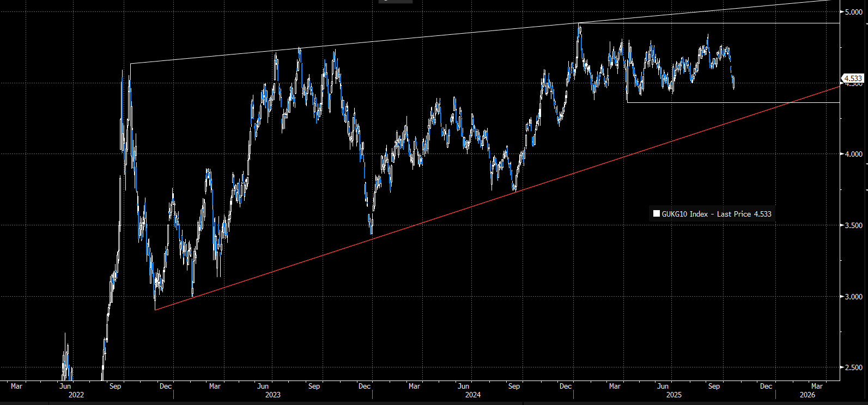This screenshot has height=405, width=868.
Task: Click the 4.533 last price tag on axis
Action: [x=853, y=78]
